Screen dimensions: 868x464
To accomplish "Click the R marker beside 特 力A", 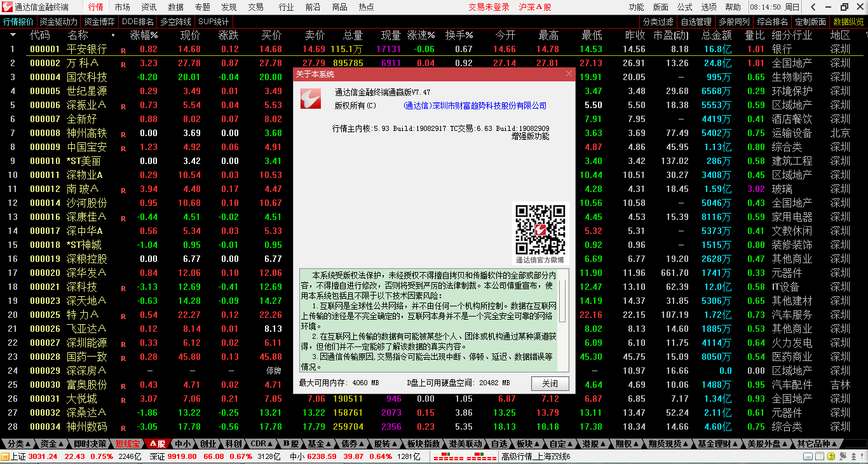I will [123, 316].
